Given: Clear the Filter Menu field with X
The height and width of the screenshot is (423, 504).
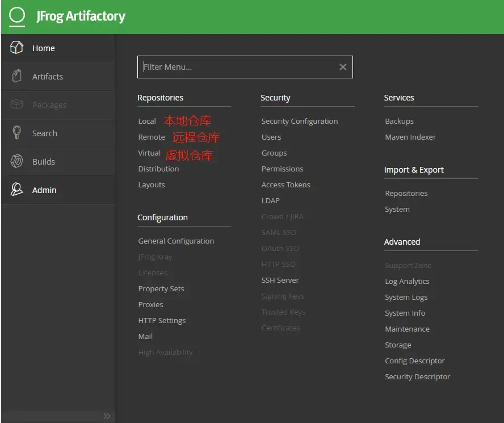Looking at the screenshot, I should (343, 67).
